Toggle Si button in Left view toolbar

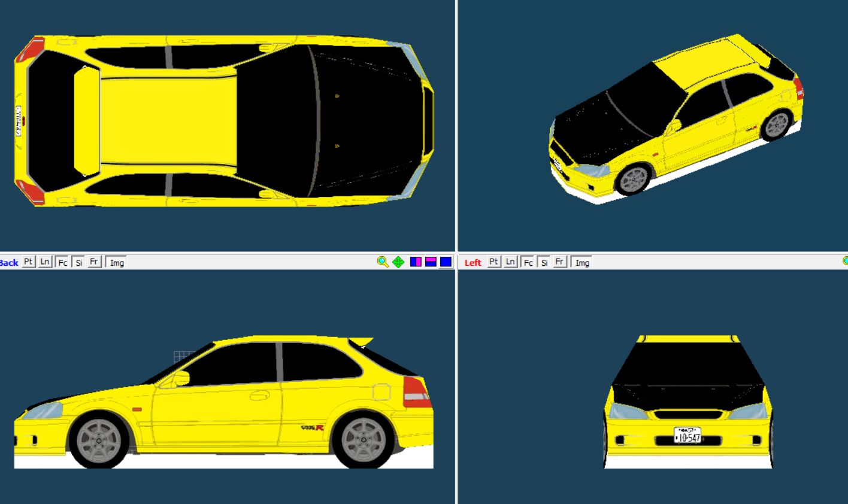pyautogui.click(x=544, y=262)
